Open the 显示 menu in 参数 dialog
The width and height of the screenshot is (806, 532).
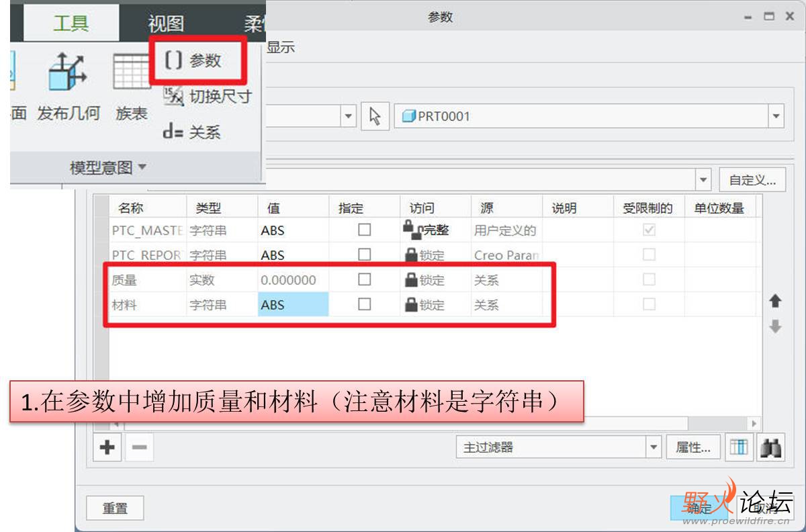coord(280,48)
